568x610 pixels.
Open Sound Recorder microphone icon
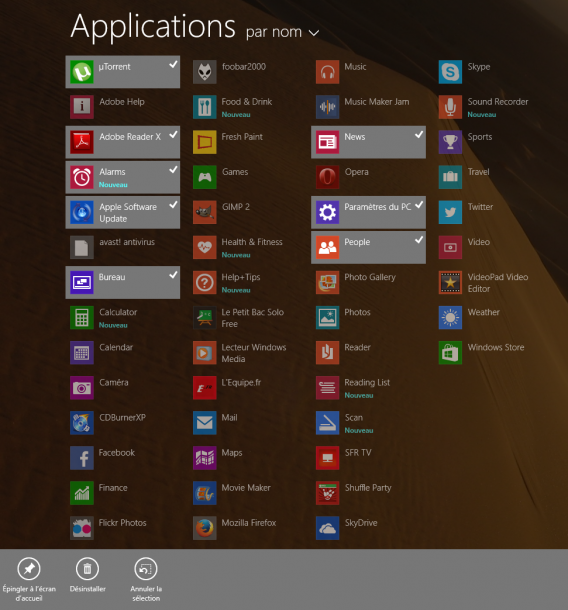[451, 107]
